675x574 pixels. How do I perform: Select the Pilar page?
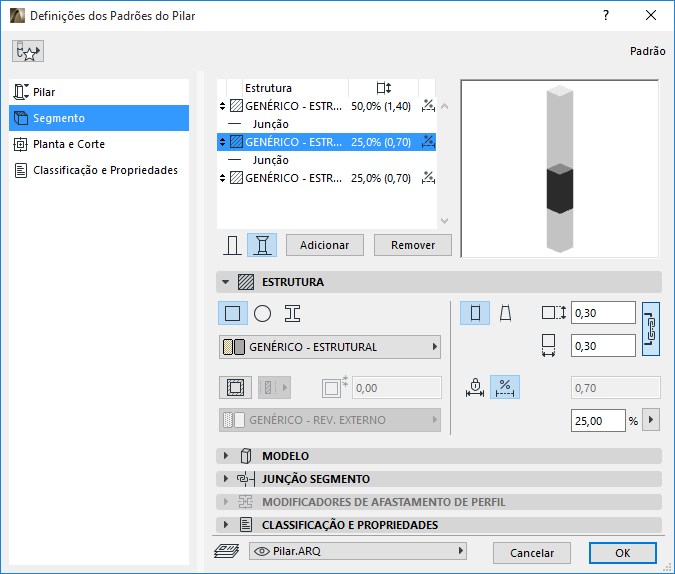[99, 92]
